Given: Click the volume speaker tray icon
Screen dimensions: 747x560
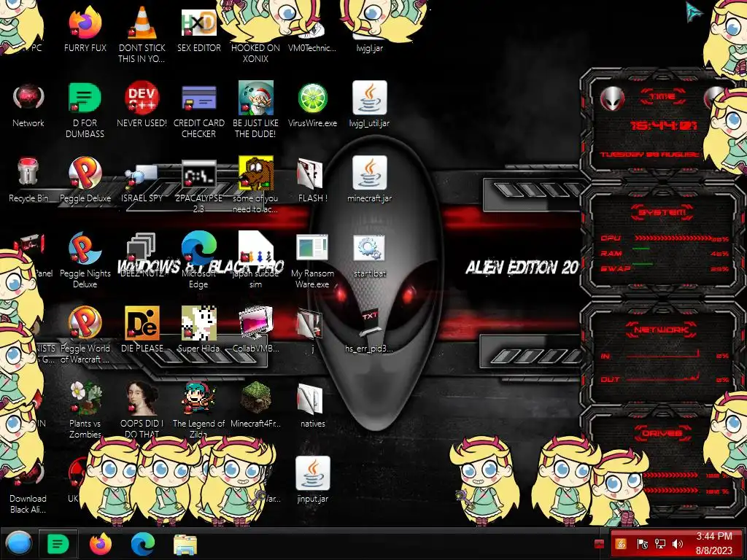Looking at the screenshot, I should point(678,543).
